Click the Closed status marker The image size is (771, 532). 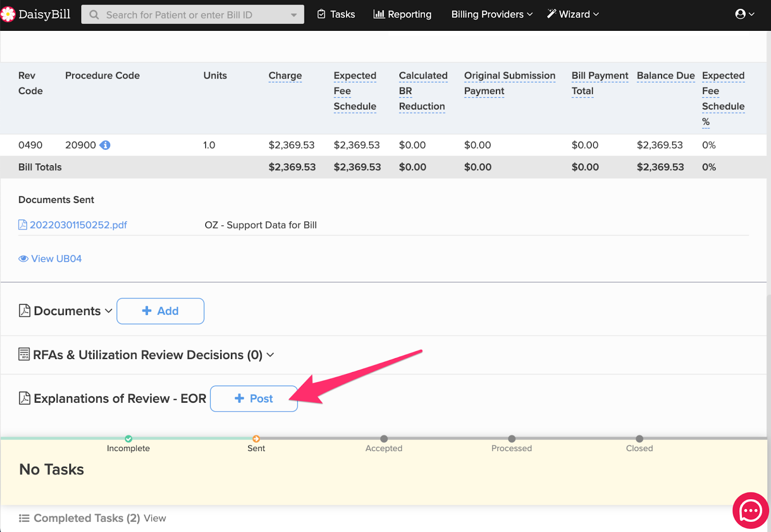[x=639, y=439]
